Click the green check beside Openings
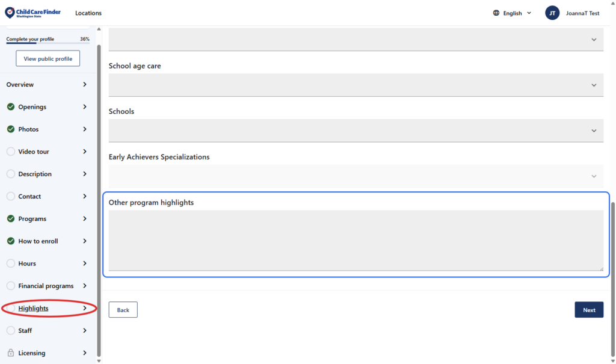Screen dimensions: 616x364 (x=11, y=107)
